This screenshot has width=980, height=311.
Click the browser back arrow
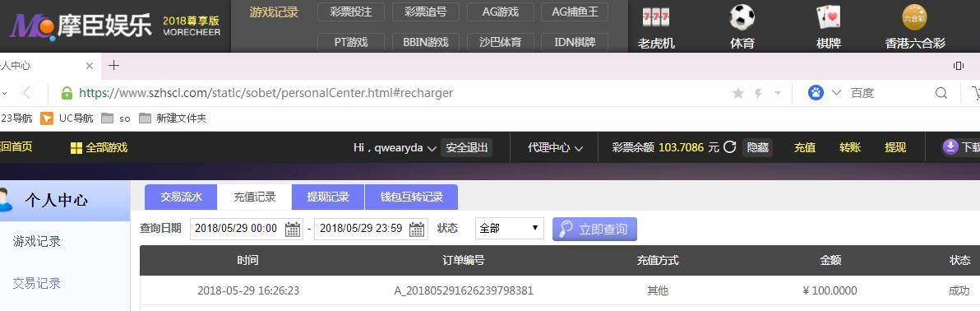point(26,93)
